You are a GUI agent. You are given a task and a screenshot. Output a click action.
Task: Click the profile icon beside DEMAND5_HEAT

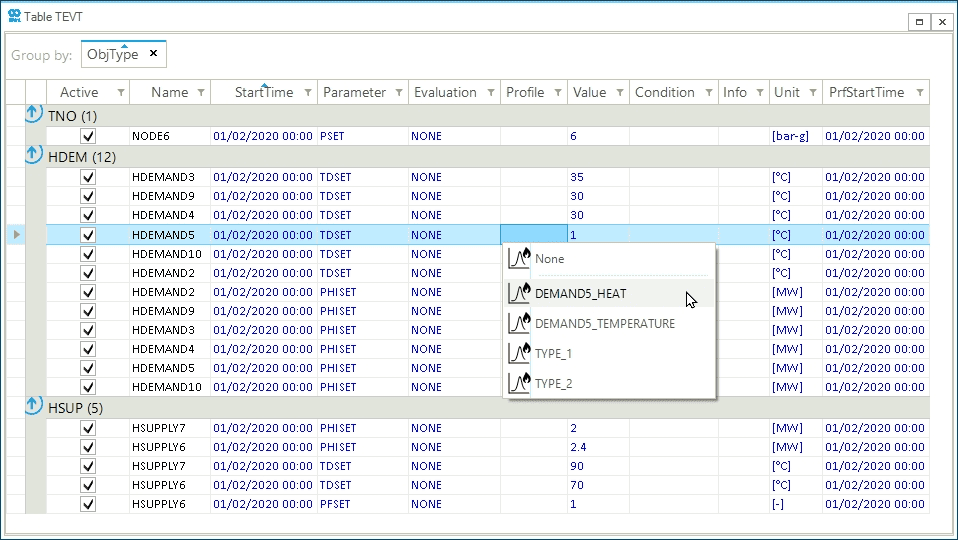click(x=519, y=293)
